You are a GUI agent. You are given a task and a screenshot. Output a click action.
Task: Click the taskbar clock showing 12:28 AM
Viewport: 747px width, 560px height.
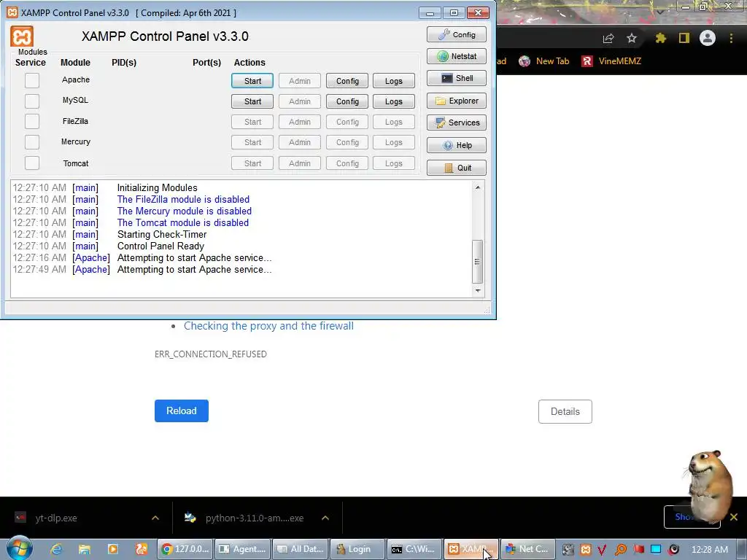(709, 550)
